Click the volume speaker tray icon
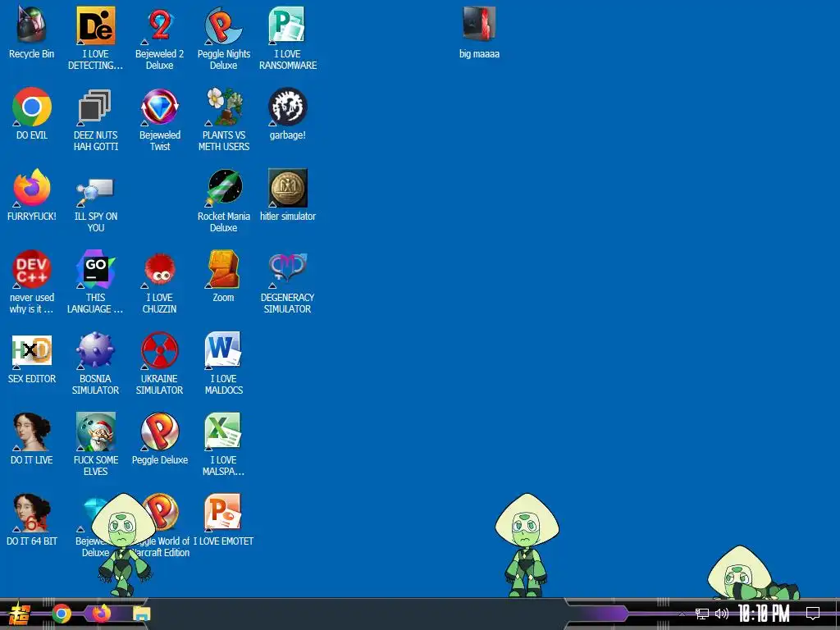 (x=722, y=614)
